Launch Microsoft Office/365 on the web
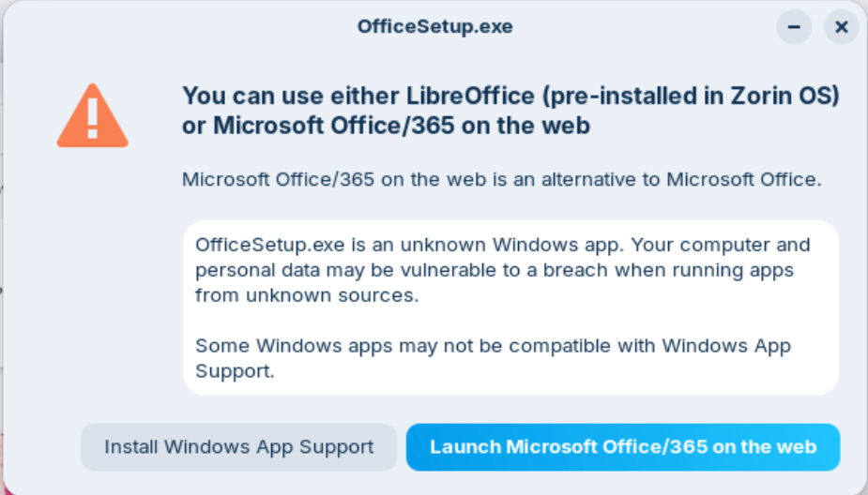This screenshot has width=868, height=495. (x=623, y=447)
